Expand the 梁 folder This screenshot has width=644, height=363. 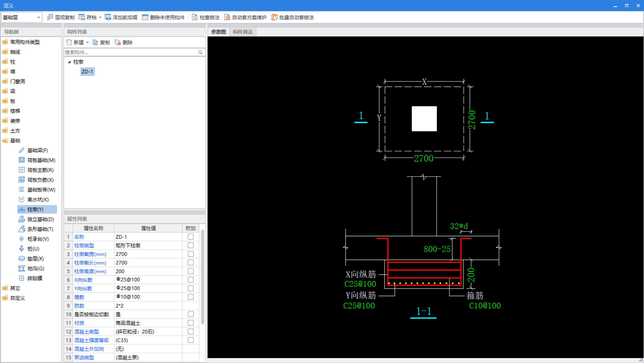5,91
